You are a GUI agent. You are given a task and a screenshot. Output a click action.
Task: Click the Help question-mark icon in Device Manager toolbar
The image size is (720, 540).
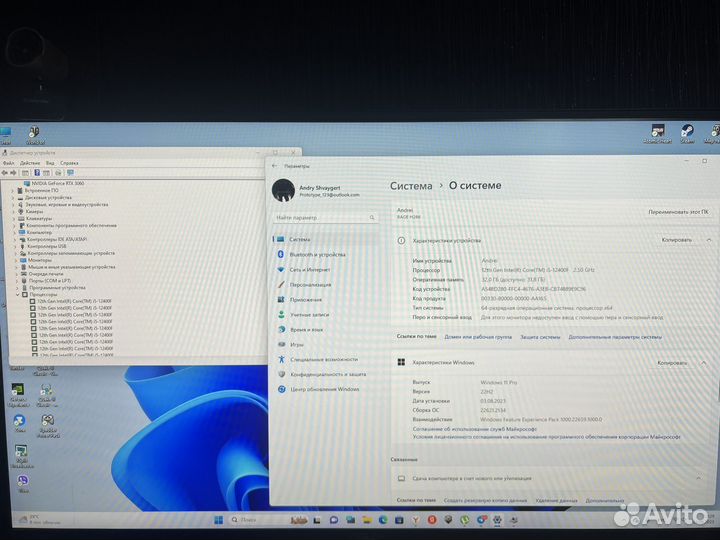[37, 173]
